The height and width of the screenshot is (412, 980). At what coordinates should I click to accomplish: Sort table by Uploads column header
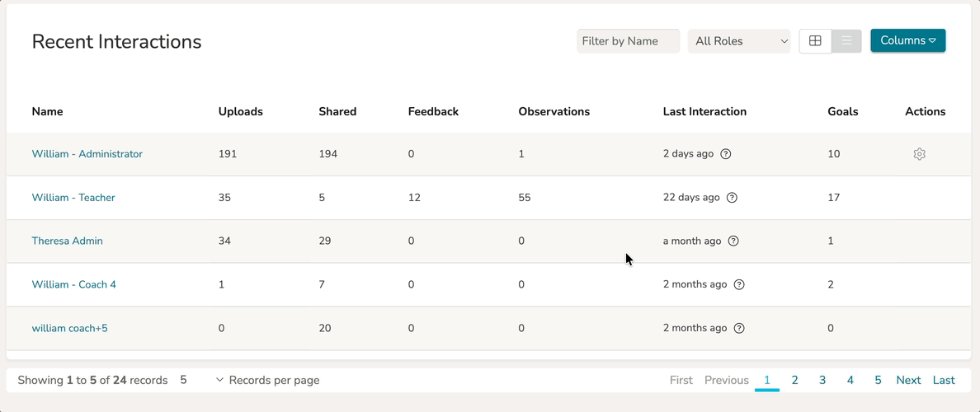240,111
